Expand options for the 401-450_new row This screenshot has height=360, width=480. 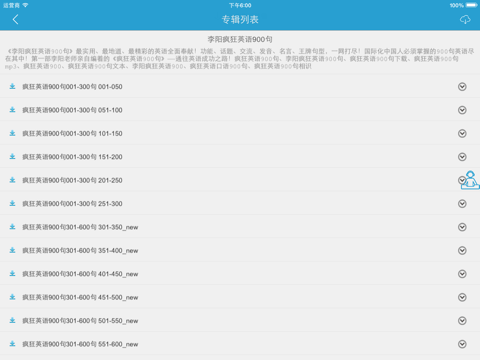pyautogui.click(x=462, y=274)
